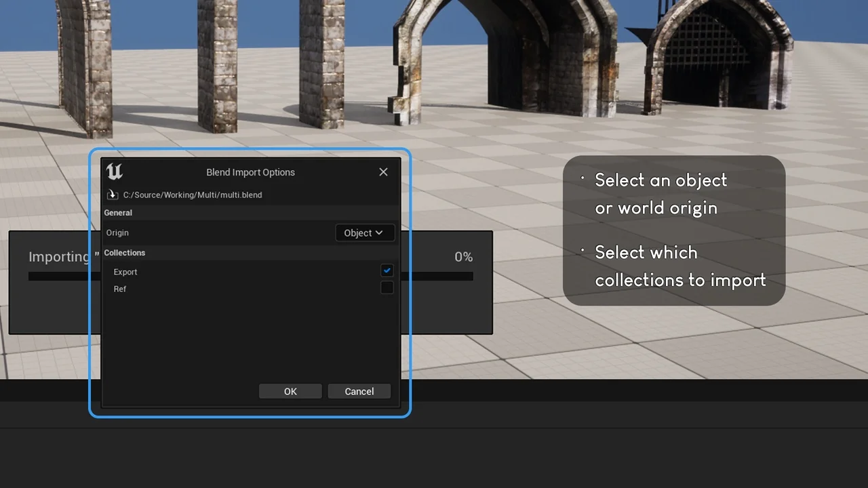Open the Origin dropdown set to Object
Viewport: 868px width, 488px height.
(x=364, y=232)
